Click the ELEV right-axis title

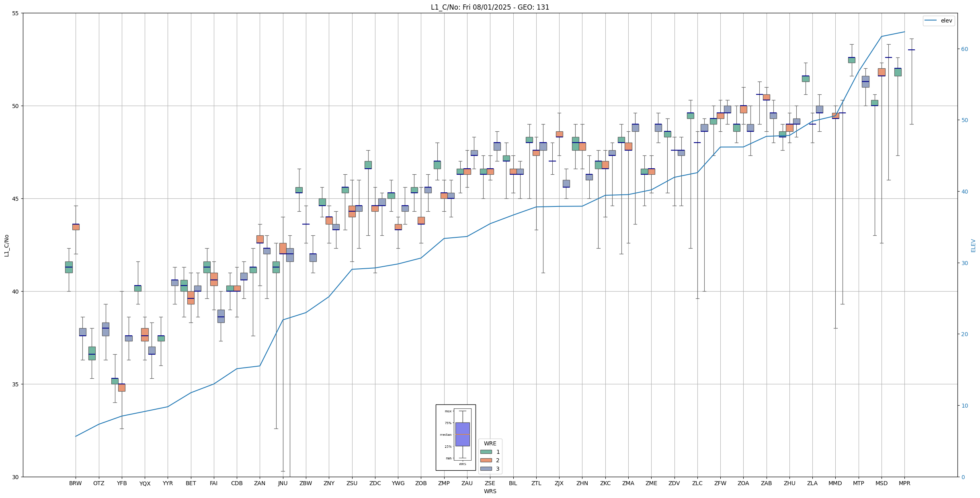(x=973, y=246)
